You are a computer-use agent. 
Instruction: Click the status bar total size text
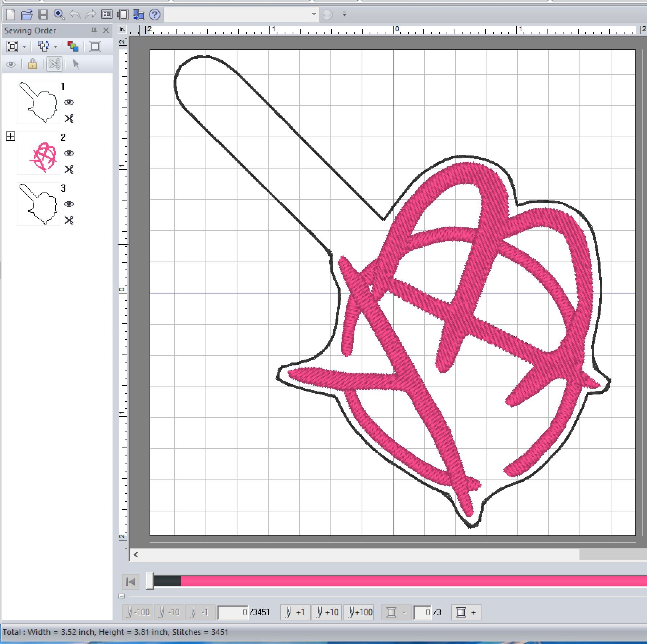click(x=115, y=632)
